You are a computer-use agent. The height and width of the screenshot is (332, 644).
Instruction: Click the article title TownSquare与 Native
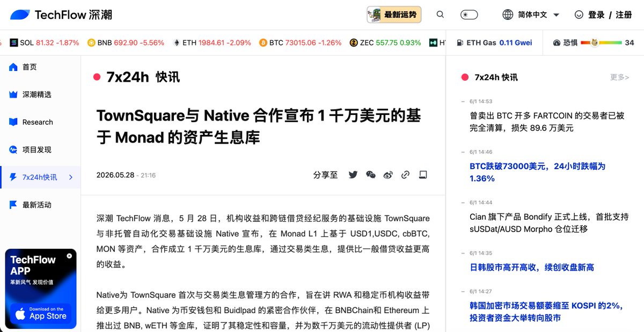tap(259, 126)
